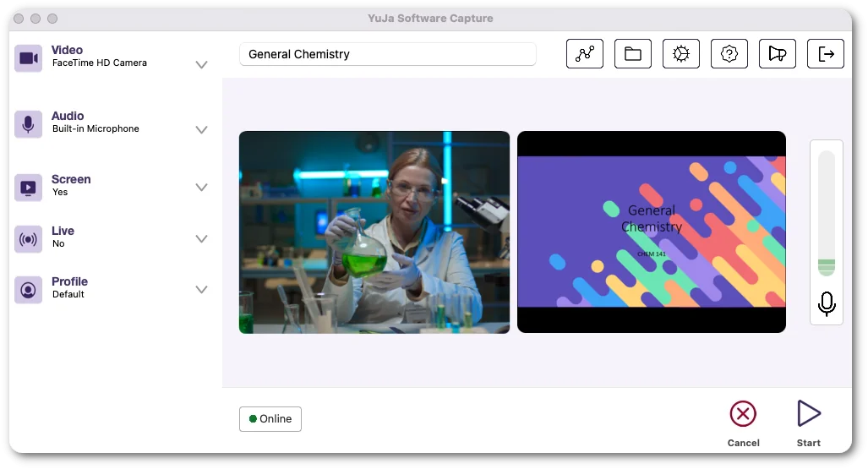Click the FaceTime HD Camera text
The image size is (868, 469).
[x=100, y=63]
